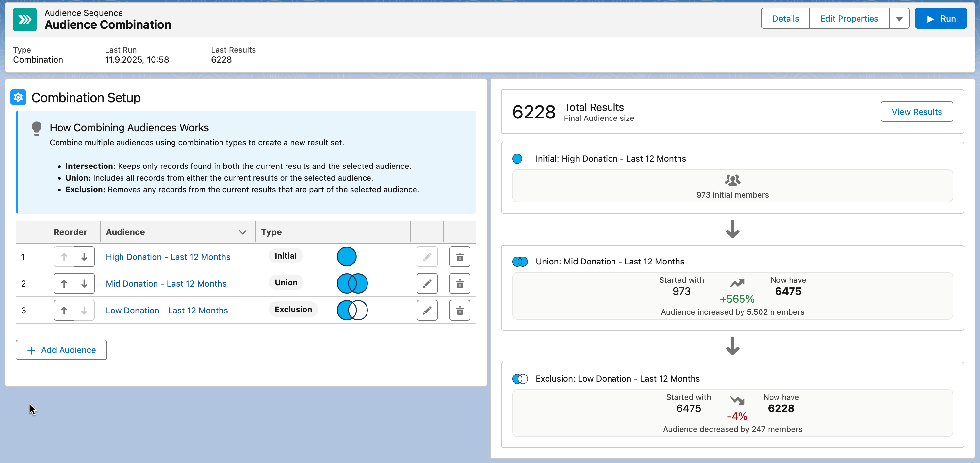Move Mid Donation audience down
The width and height of the screenshot is (980, 463).
pyautogui.click(x=84, y=283)
